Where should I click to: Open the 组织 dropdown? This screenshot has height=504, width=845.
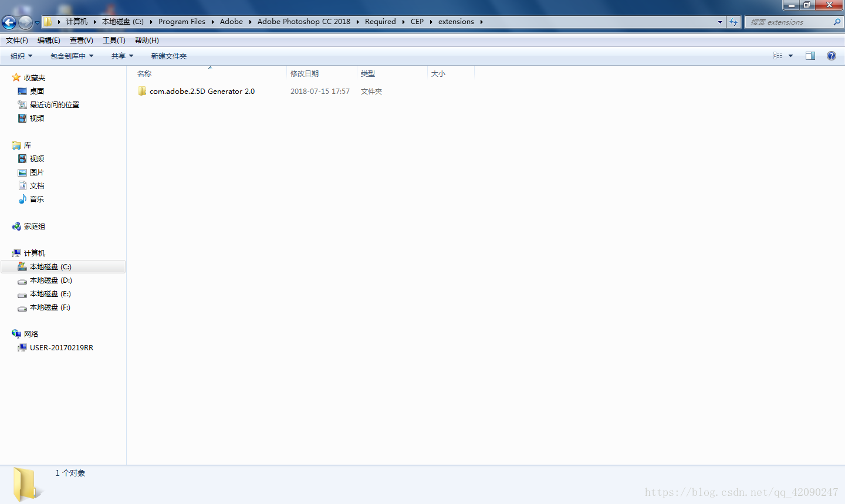click(x=22, y=56)
